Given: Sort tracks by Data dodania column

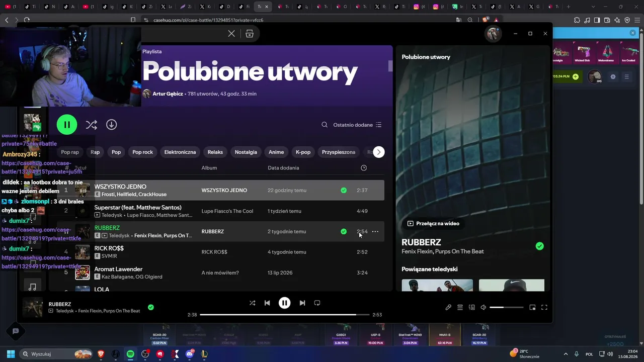Looking at the screenshot, I should pos(283,168).
